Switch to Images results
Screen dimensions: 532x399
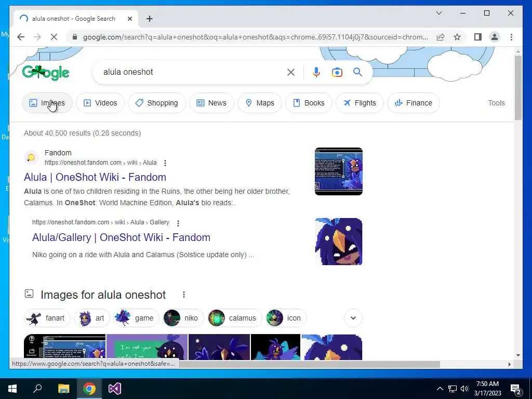pyautogui.click(x=47, y=103)
